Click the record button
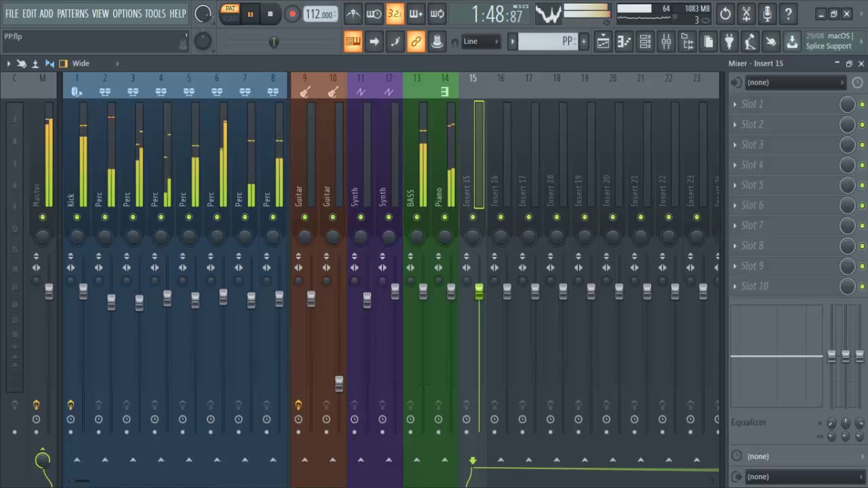This screenshot has height=488, width=868. (x=292, y=14)
